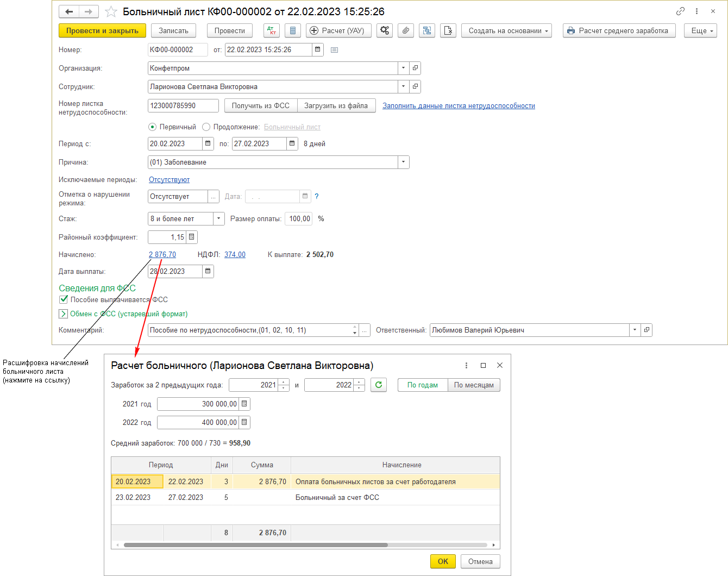Screen dimensions: 728x576
Task: Click the horizontal scrollbar in accruals table
Action: tap(255, 544)
